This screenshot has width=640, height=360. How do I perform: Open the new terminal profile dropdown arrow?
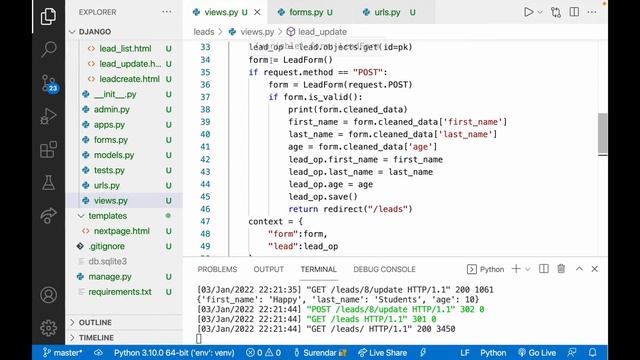pos(527,269)
